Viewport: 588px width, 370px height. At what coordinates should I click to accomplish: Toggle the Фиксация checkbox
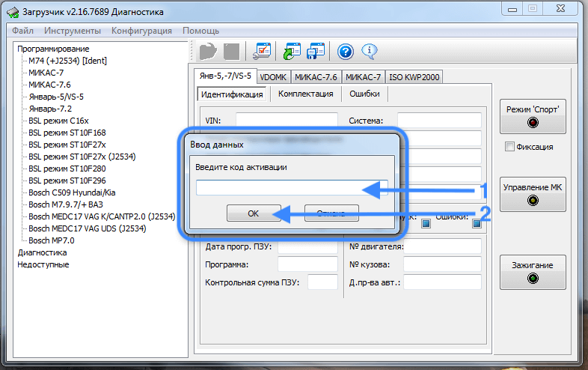[x=509, y=147]
